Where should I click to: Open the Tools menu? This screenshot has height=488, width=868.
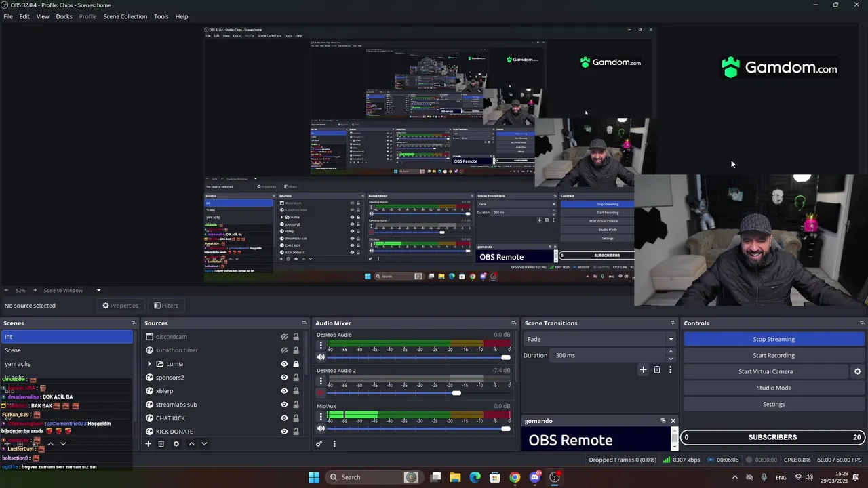pyautogui.click(x=161, y=16)
